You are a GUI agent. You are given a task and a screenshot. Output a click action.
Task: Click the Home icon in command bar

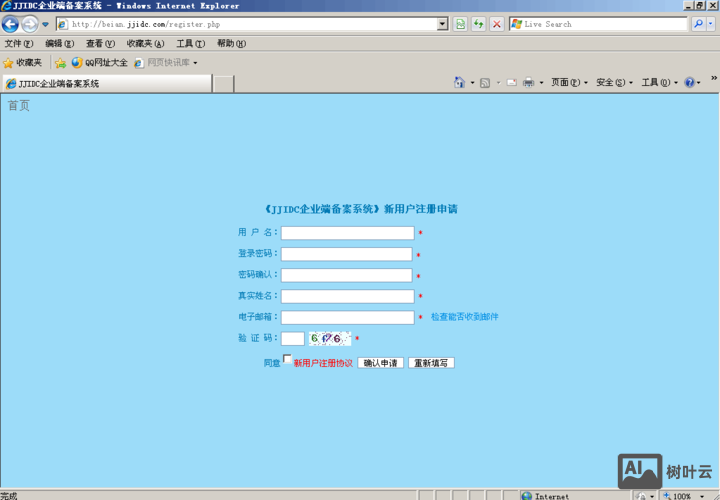pos(460,83)
